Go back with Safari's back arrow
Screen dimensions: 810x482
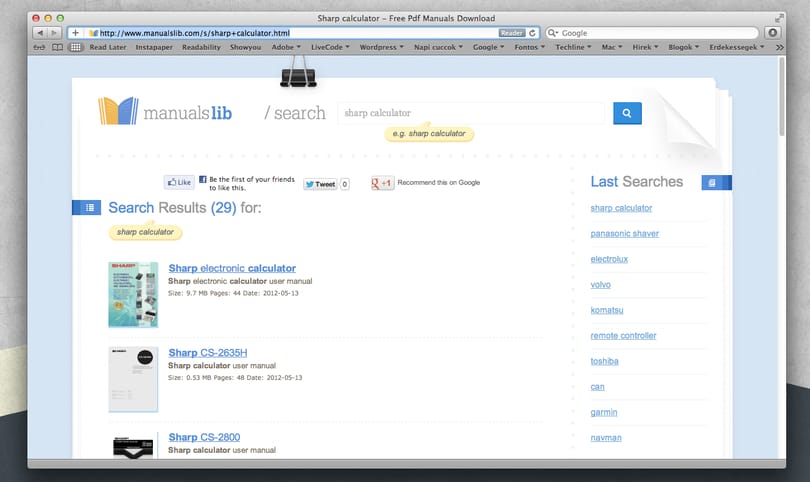(40, 33)
